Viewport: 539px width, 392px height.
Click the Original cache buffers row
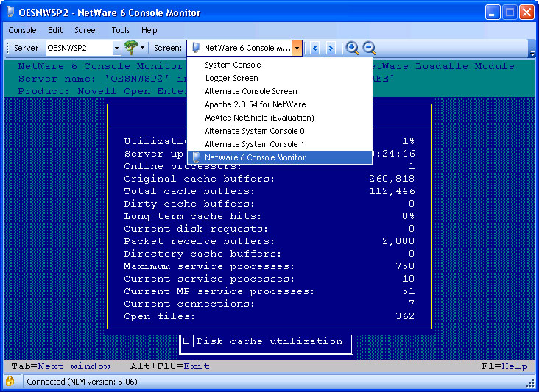point(269,179)
